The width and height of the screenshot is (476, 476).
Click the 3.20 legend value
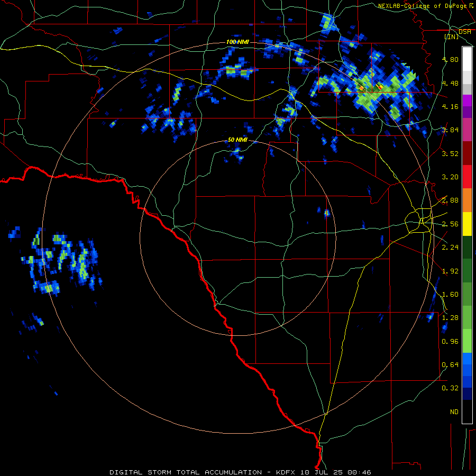tap(450, 177)
